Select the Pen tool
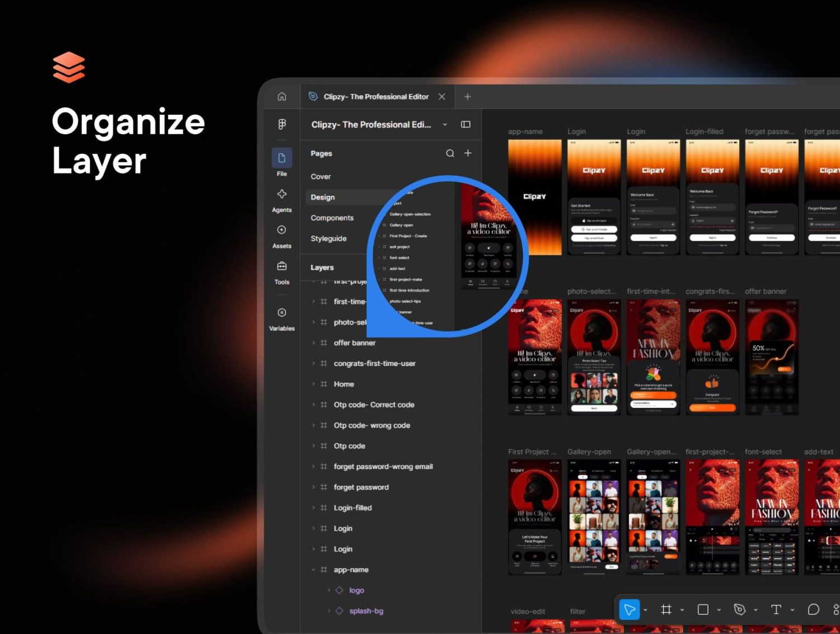Image resolution: width=840 pixels, height=634 pixels. click(739, 609)
